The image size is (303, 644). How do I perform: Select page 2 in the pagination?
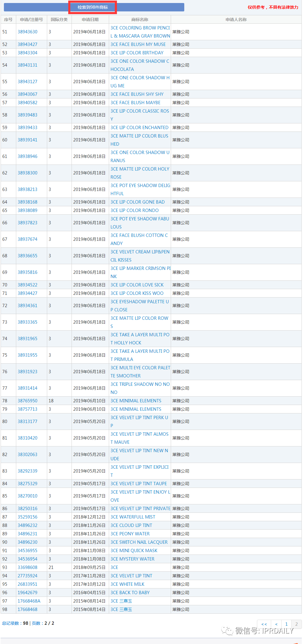tap(296, 624)
